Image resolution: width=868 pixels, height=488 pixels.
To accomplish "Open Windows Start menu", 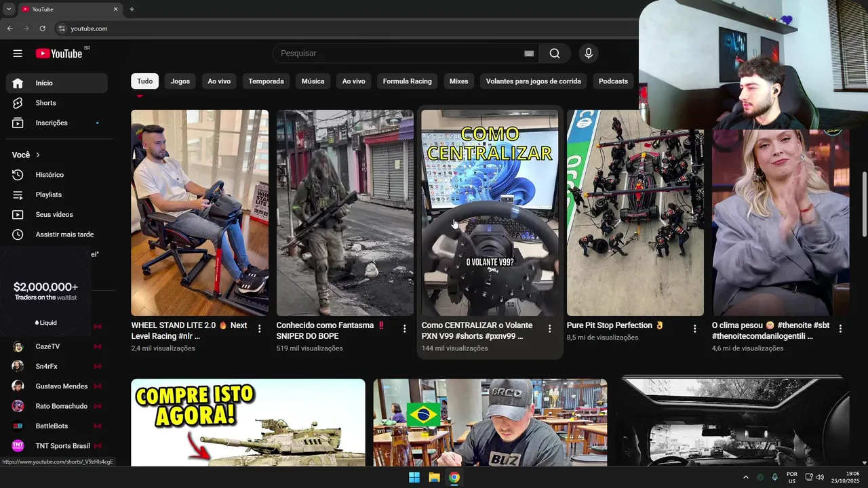I will click(414, 477).
